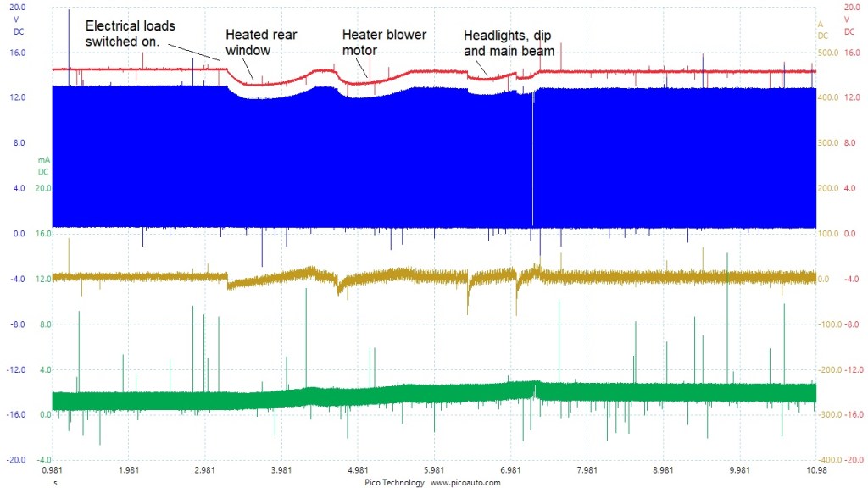
Task: Select the gold 'A DC' axis unit label
Action: [822, 30]
